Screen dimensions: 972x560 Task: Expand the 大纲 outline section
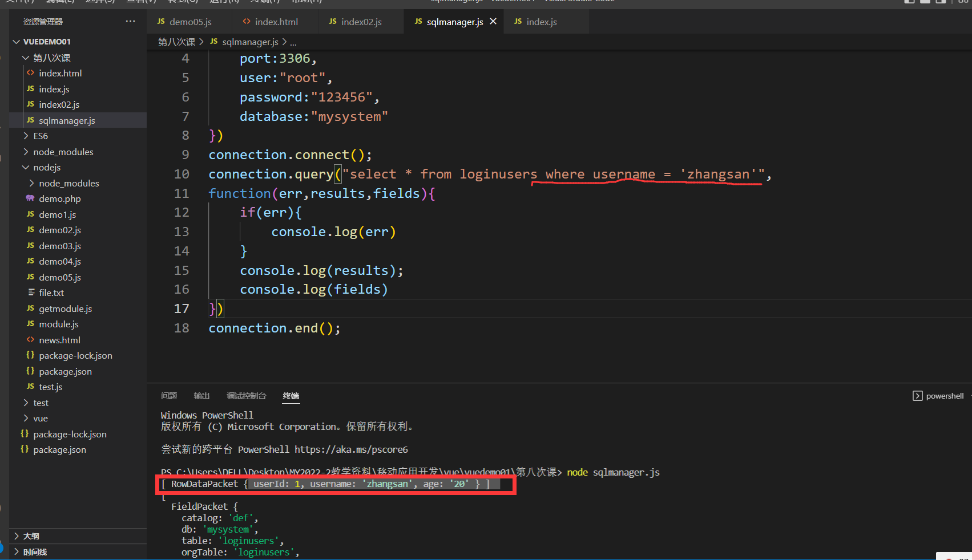pyautogui.click(x=78, y=536)
